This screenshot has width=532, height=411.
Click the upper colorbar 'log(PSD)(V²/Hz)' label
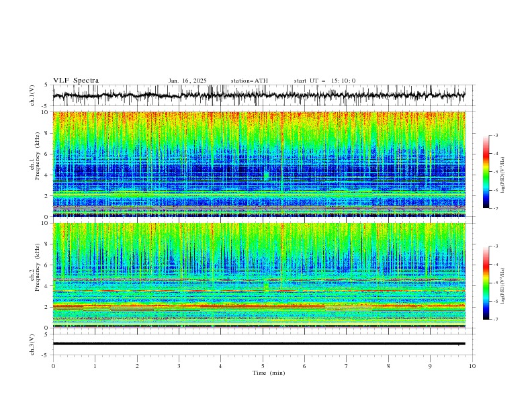click(503, 175)
